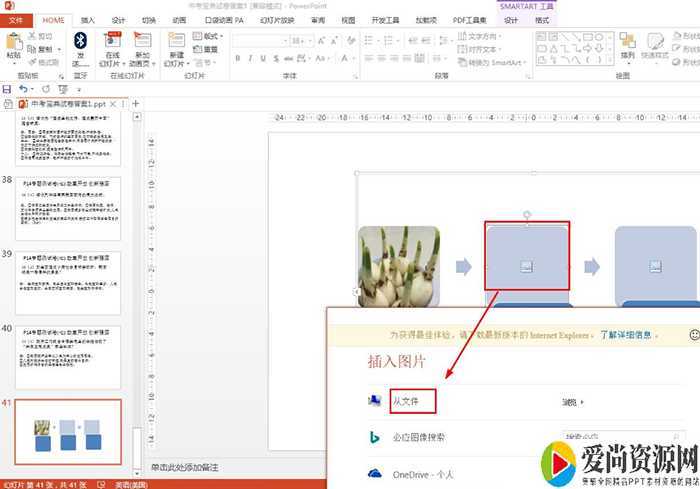This screenshot has width=700, height=489.
Task: Click the Bluetooth send icon
Action: coord(81,42)
